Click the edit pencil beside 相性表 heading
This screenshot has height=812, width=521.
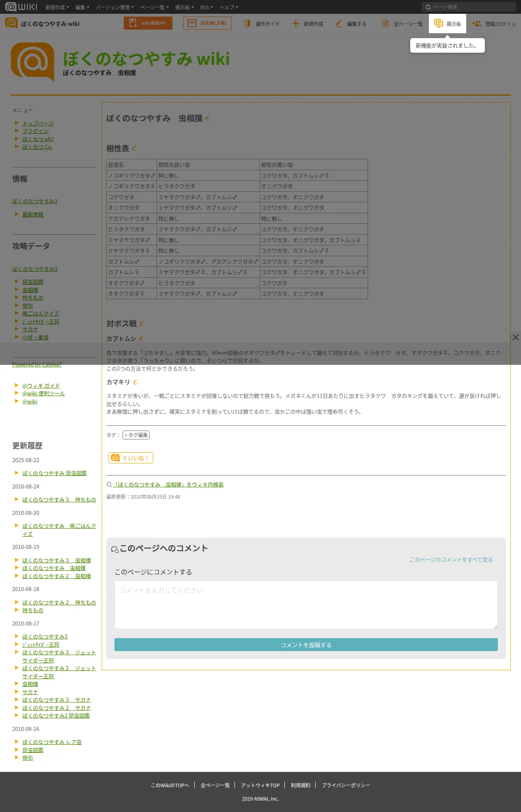tap(134, 148)
